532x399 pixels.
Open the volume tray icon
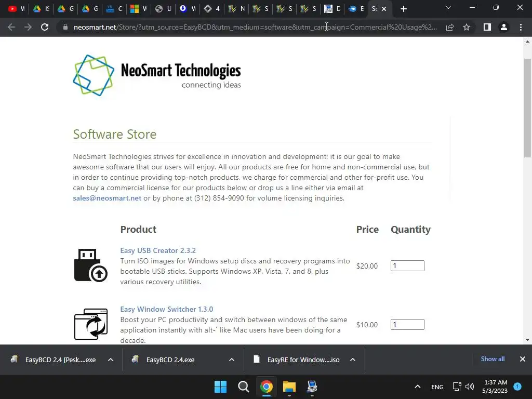[470, 387]
